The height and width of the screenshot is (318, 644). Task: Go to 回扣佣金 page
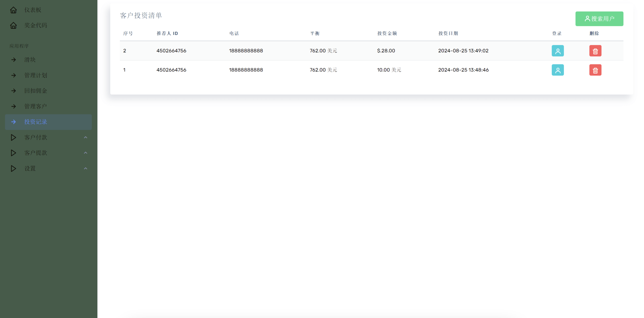[x=35, y=91]
